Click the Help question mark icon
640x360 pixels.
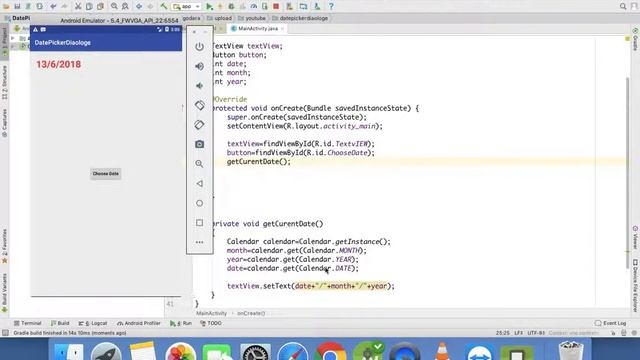331,6
